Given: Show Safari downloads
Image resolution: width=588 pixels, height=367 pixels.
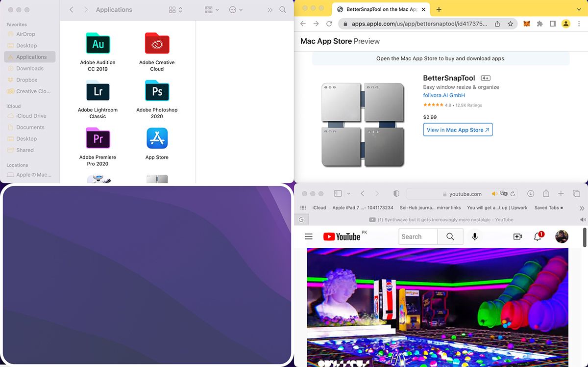Looking at the screenshot, I should coord(530,194).
